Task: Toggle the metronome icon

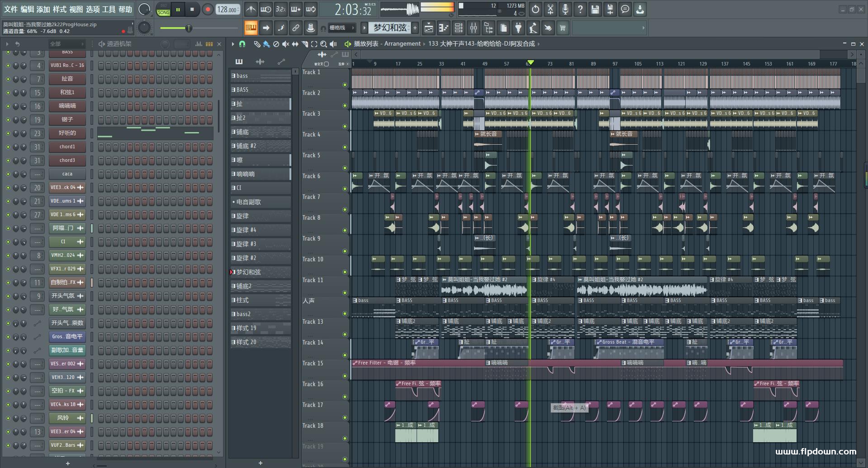Action: (251, 9)
